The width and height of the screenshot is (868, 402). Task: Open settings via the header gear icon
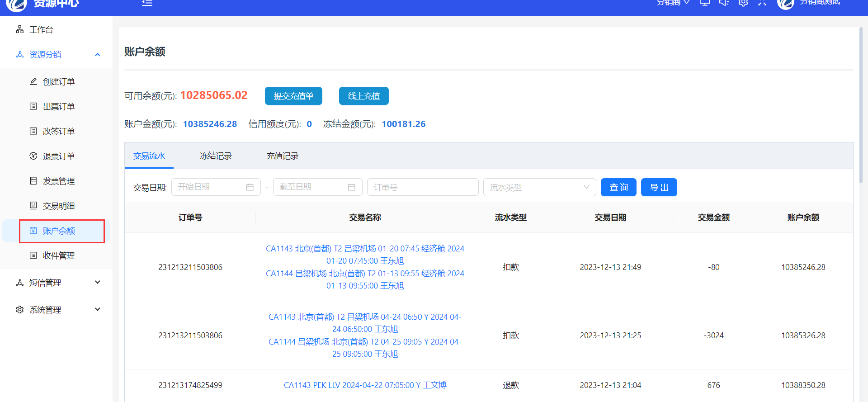pos(743,3)
